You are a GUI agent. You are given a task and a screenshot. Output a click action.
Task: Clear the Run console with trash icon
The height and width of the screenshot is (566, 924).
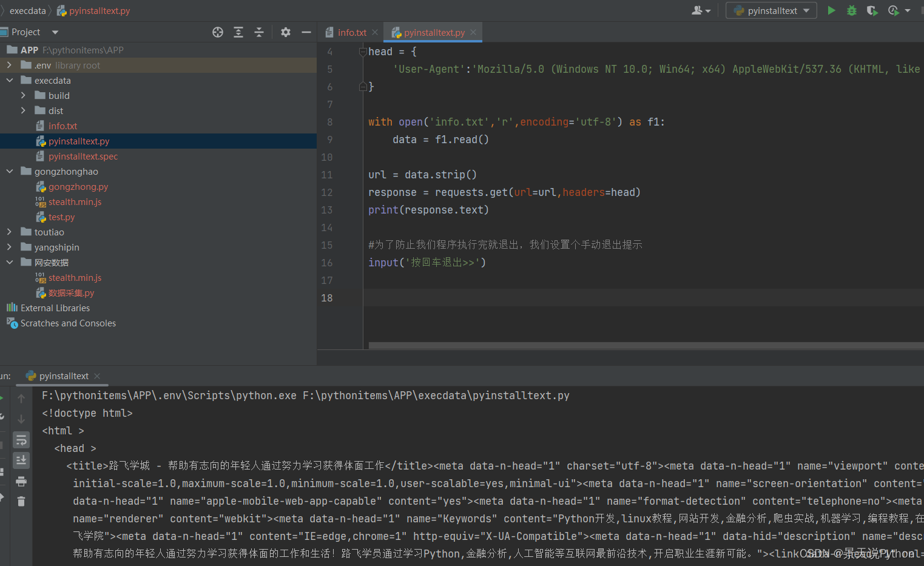point(21,501)
